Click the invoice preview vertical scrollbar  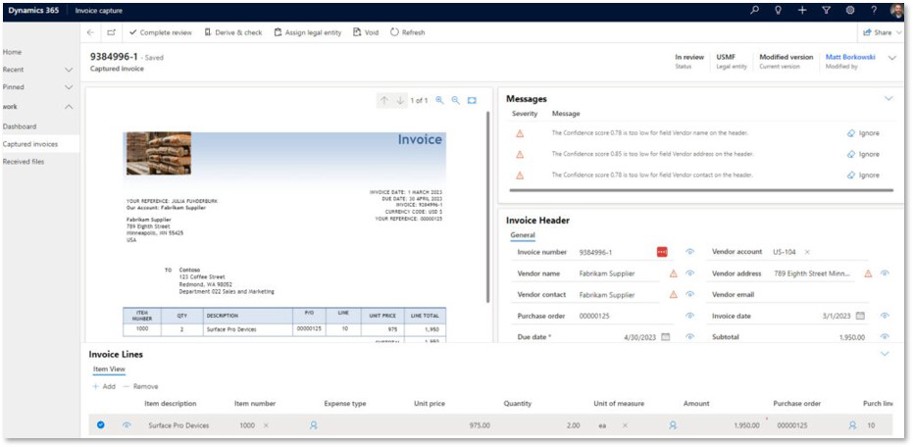[488, 207]
